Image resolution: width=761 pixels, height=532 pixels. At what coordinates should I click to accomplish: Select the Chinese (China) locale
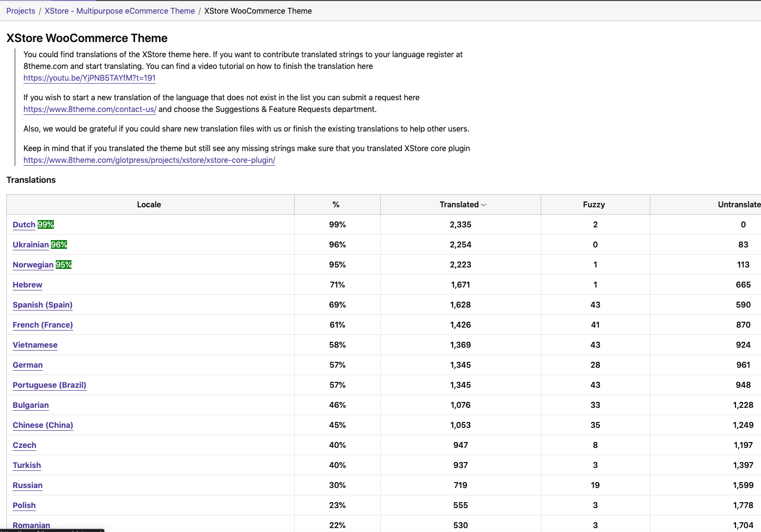43,425
